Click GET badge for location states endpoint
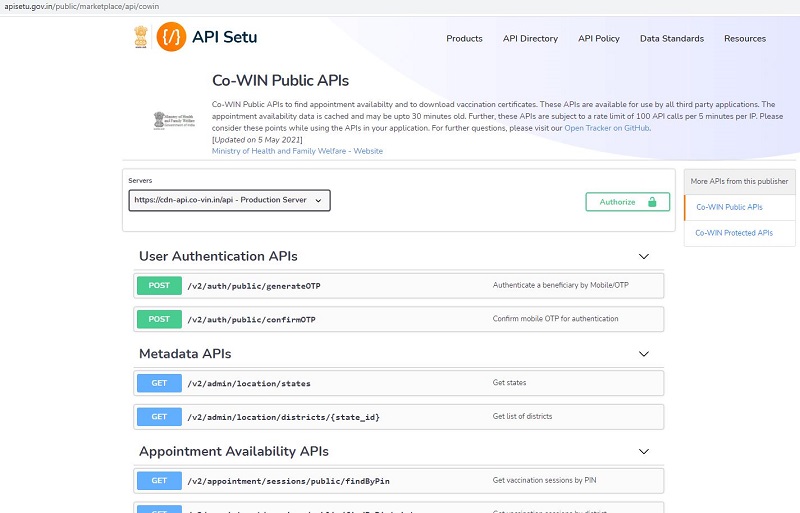The image size is (800, 513). (x=159, y=383)
